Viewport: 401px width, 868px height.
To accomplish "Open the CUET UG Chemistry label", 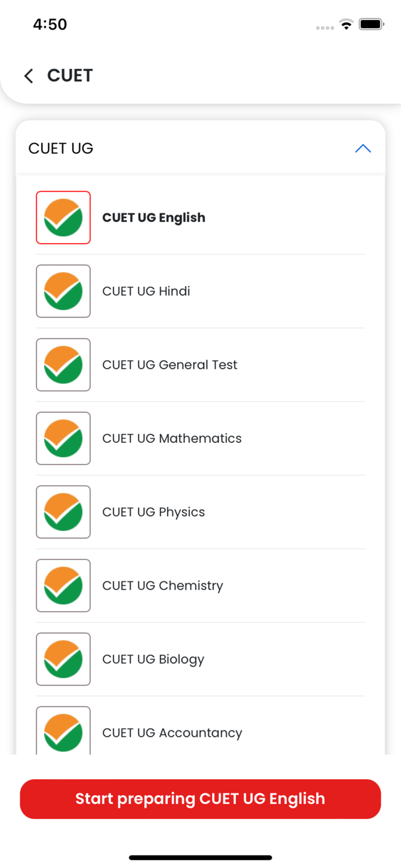I will pos(163,585).
